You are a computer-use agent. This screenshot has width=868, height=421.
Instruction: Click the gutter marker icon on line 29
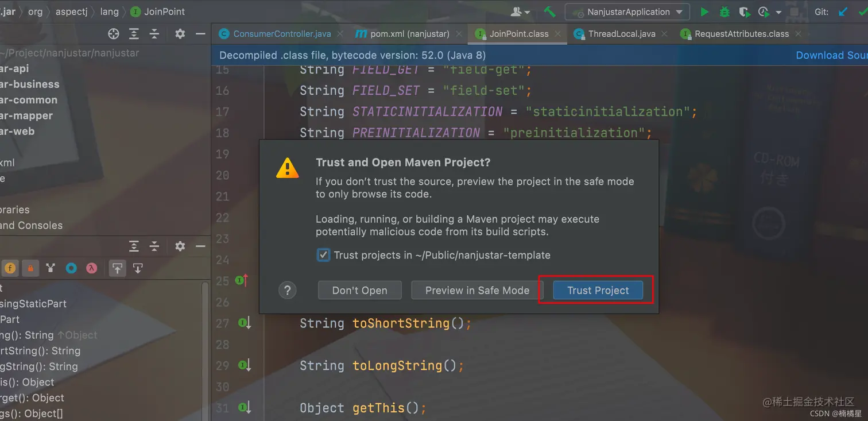point(243,365)
